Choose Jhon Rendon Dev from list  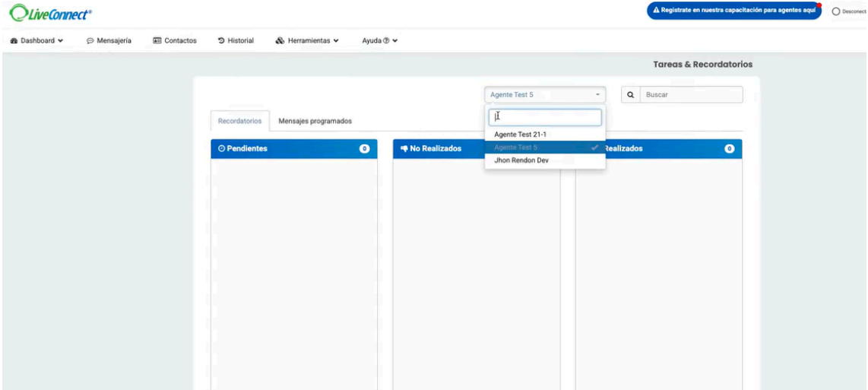tap(545, 160)
